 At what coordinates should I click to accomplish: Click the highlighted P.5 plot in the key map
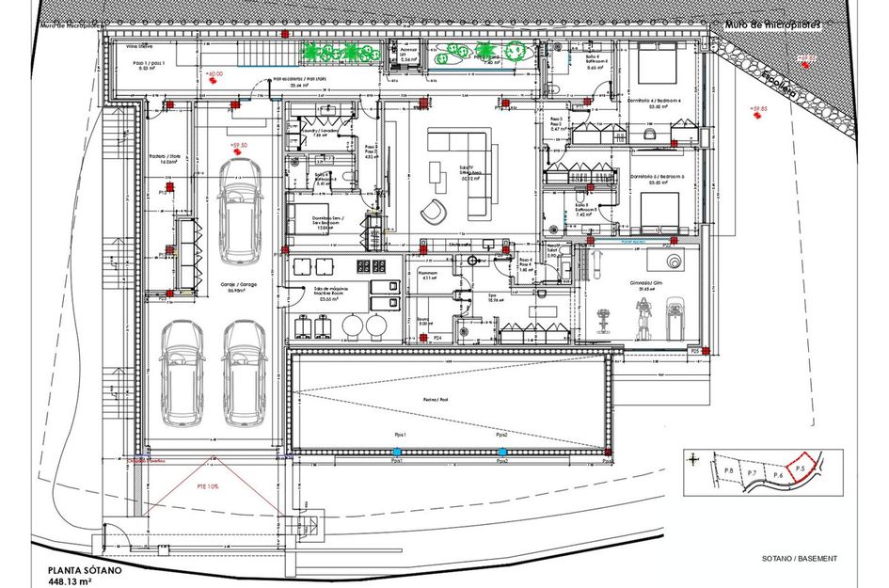(x=800, y=469)
